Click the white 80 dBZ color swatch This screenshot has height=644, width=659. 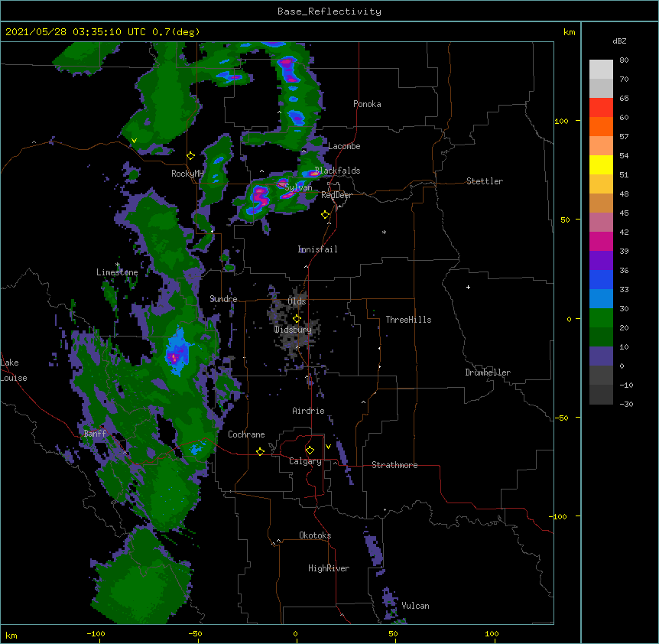[x=601, y=70]
